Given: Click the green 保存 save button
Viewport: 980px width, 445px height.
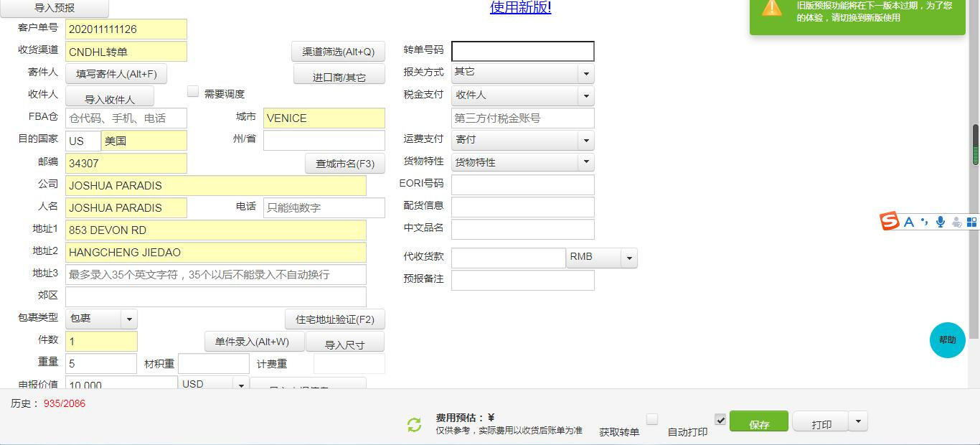Looking at the screenshot, I should pos(758,421).
